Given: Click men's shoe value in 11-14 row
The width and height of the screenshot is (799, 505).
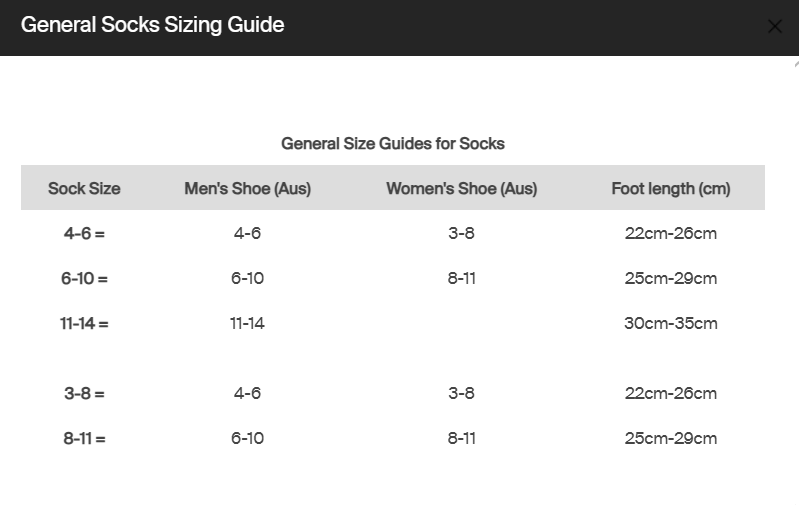Looking at the screenshot, I should coord(247,323).
